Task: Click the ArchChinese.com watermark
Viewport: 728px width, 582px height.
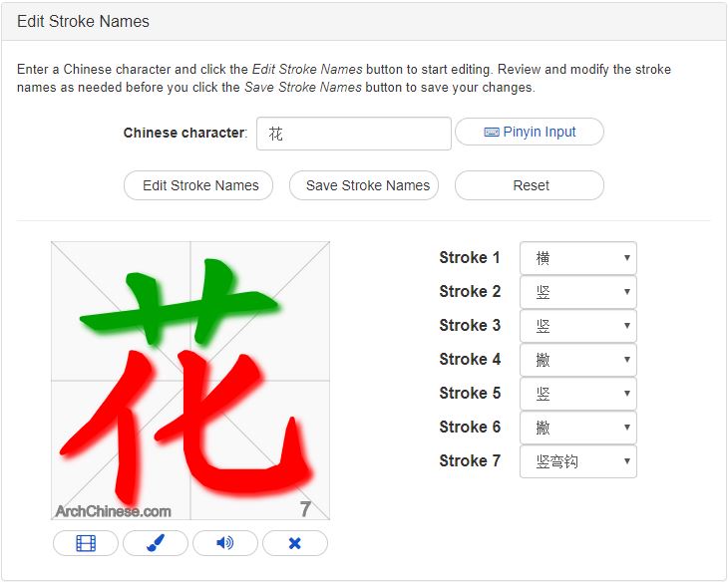Action: tap(113, 511)
